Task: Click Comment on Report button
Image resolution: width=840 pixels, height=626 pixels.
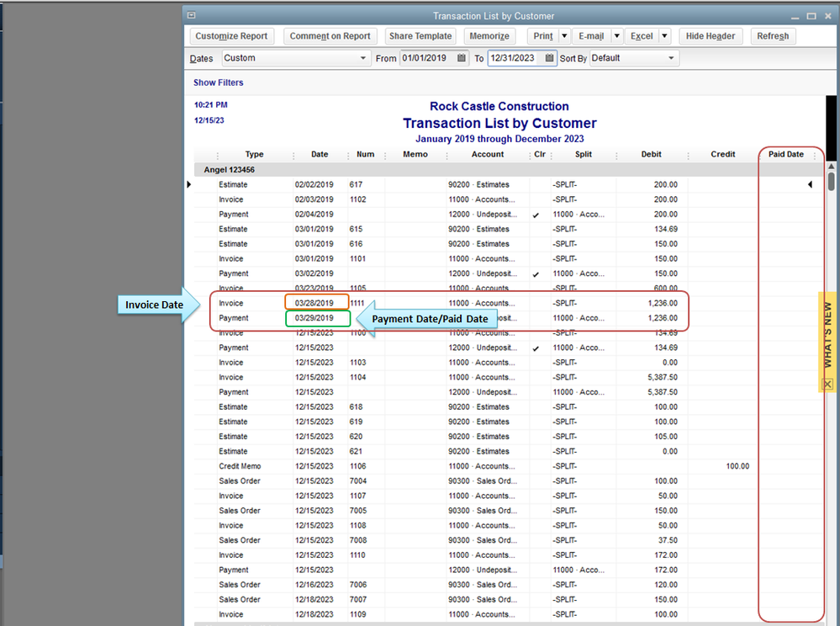Action: [x=330, y=36]
